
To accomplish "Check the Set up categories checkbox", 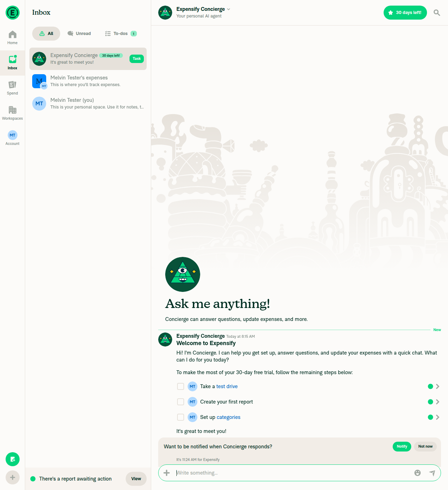I will point(181,417).
